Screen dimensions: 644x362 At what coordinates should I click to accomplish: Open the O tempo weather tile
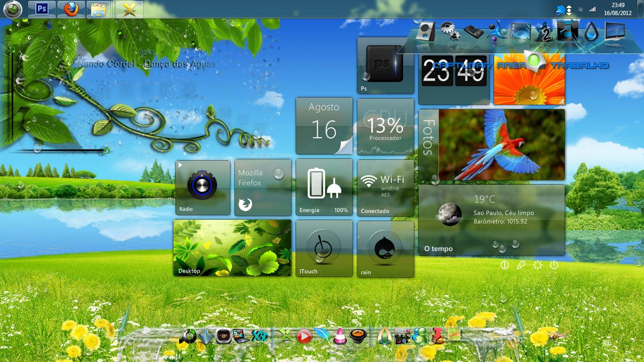click(x=491, y=220)
